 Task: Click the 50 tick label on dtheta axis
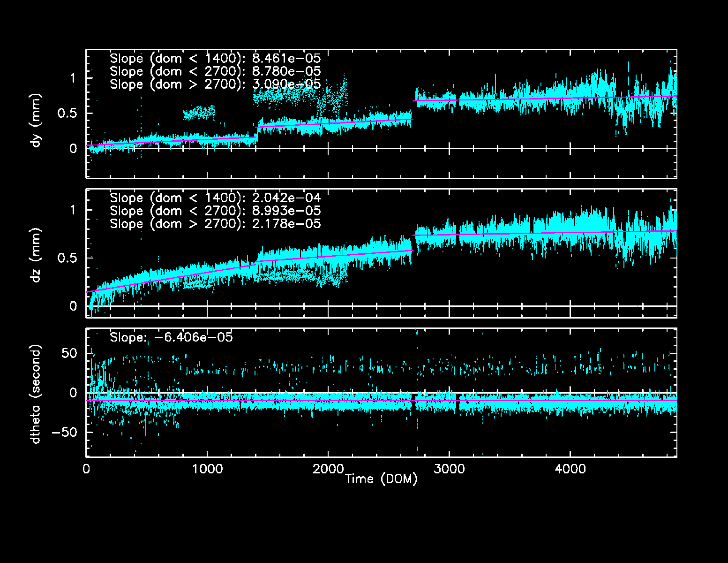[69, 353]
